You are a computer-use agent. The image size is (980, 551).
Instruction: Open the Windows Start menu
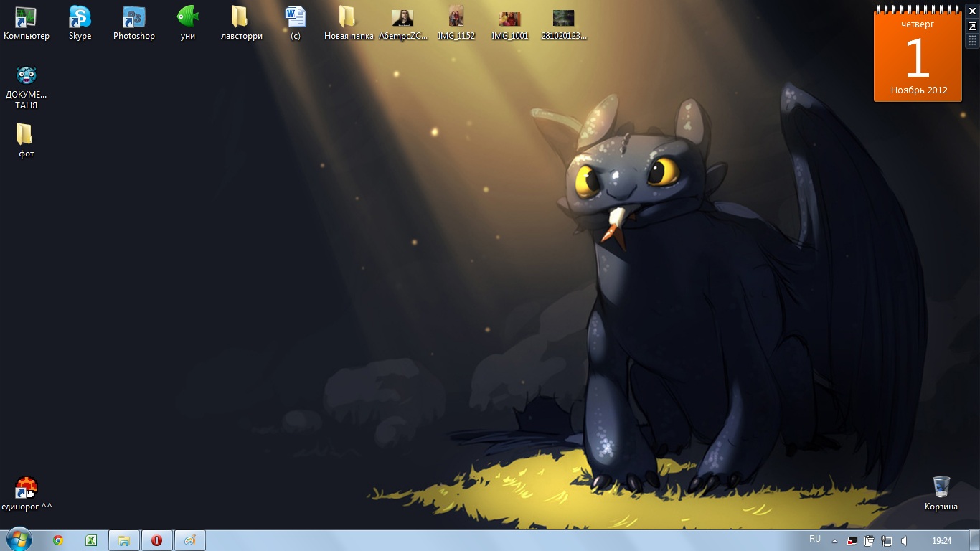coord(19,540)
